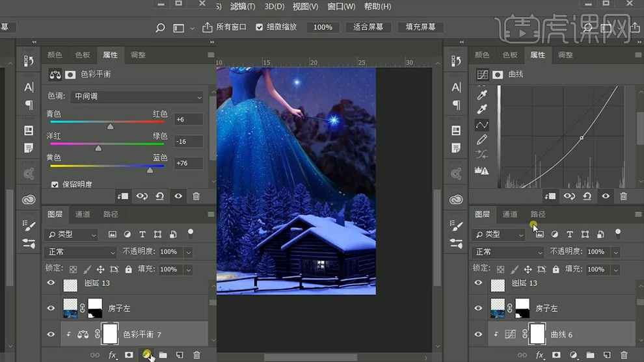Open the 滤镜(T) menu
Image resolution: width=644 pixels, height=362 pixels.
tap(243, 6)
